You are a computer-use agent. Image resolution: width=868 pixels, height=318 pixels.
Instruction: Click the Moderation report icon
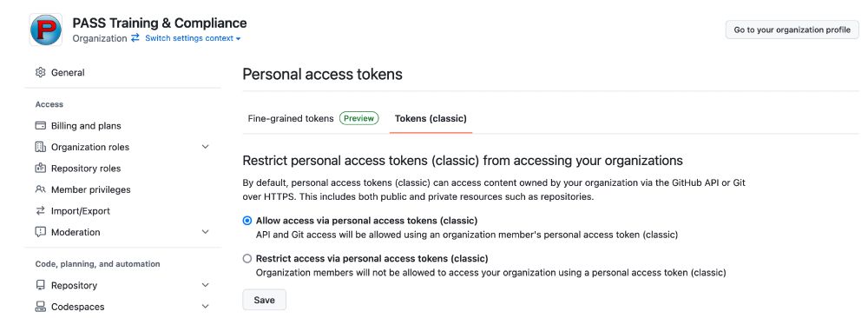(40, 232)
